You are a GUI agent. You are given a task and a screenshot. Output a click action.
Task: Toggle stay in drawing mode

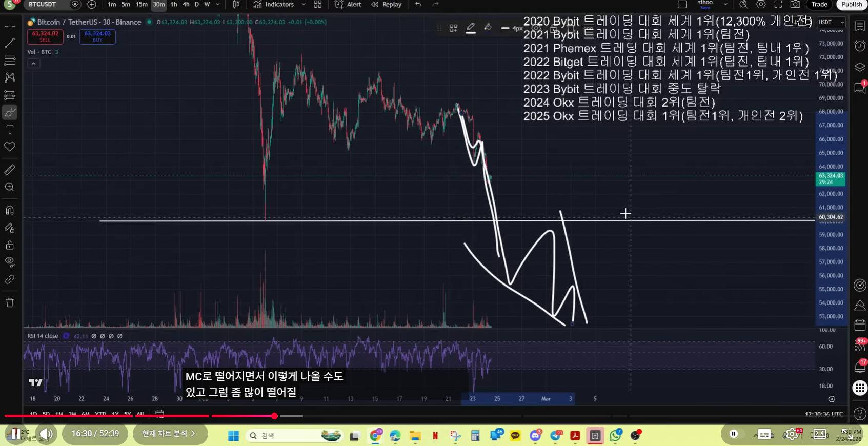tap(10, 228)
